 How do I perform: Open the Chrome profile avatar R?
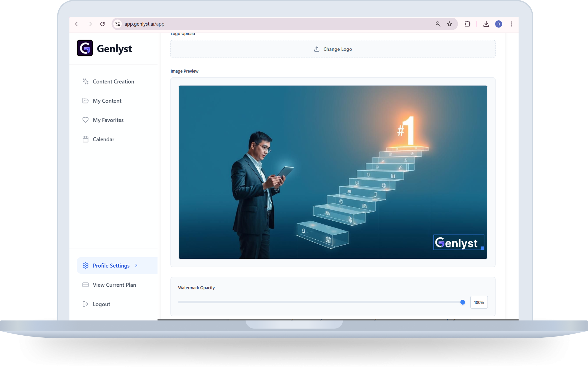tap(499, 24)
